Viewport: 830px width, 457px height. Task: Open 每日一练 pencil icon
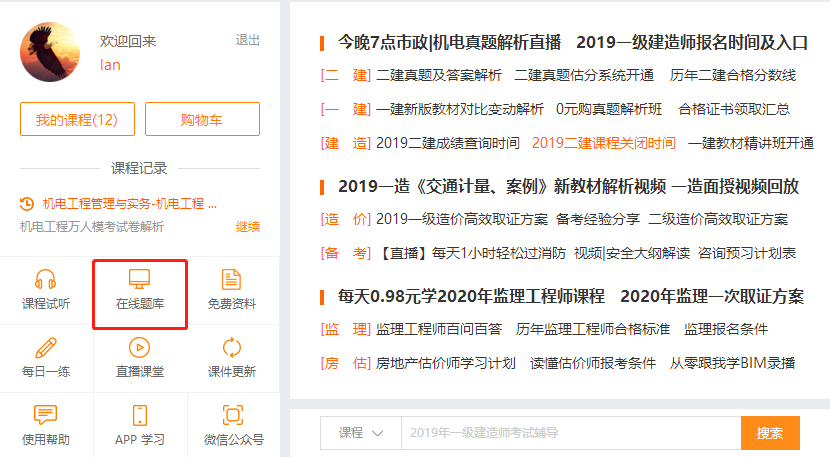tap(46, 348)
